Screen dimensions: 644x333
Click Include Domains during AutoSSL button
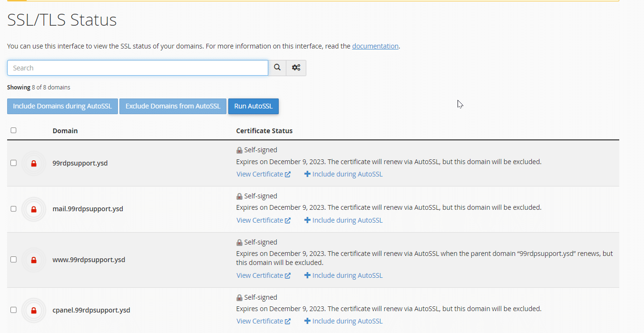62,106
